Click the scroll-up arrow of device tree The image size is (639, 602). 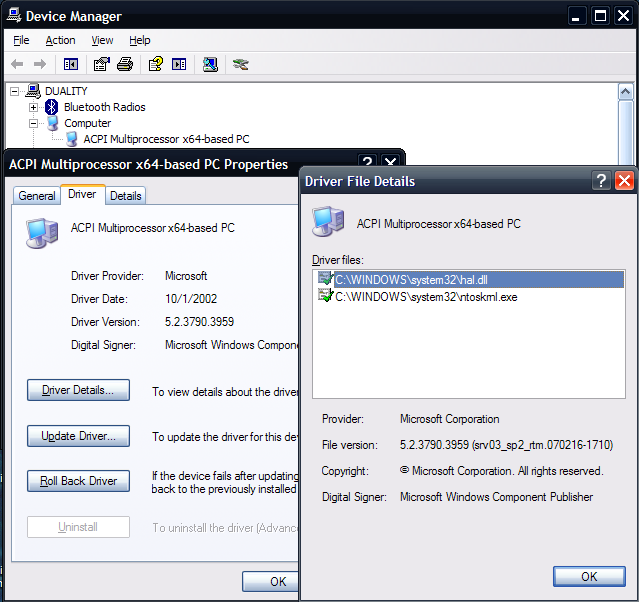[626, 92]
